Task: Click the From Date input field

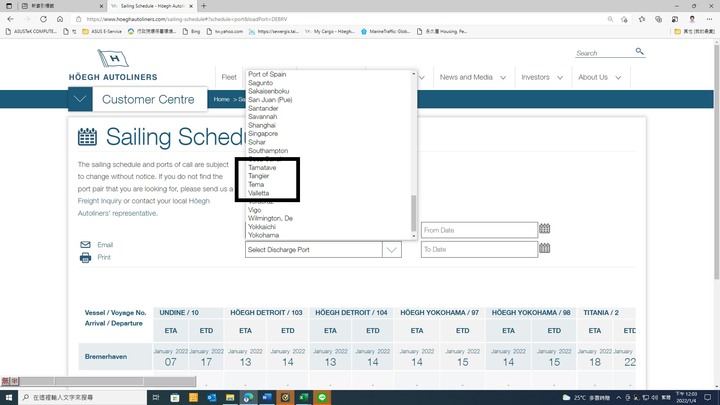Action: 479,230
